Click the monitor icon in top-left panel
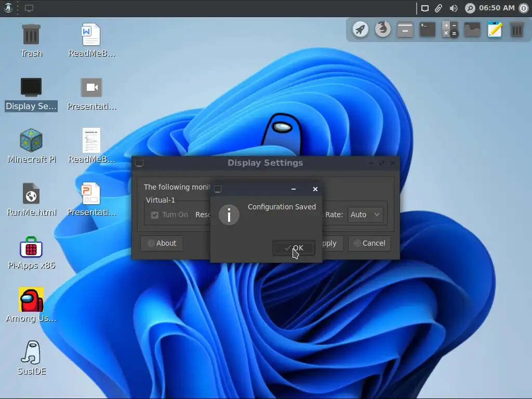 point(29,8)
